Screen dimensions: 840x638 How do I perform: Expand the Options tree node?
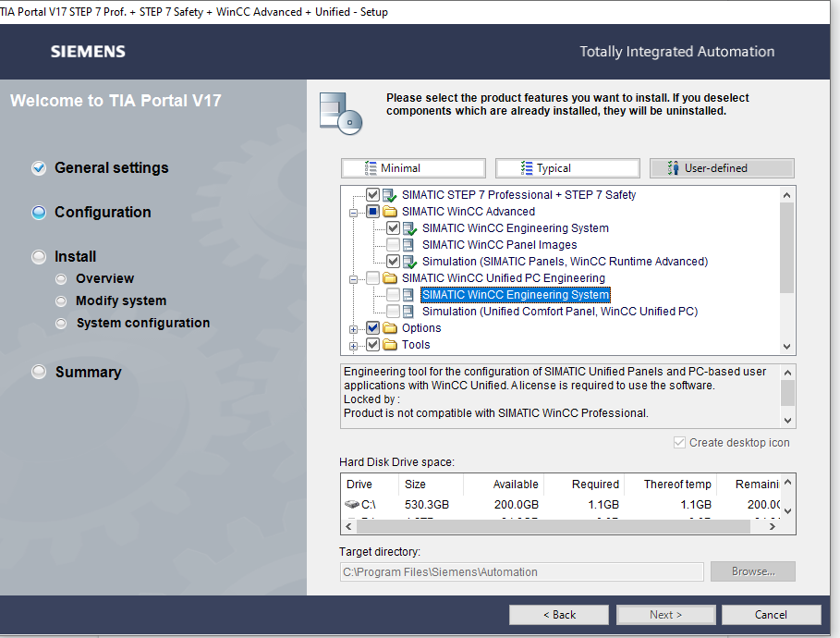tap(353, 328)
